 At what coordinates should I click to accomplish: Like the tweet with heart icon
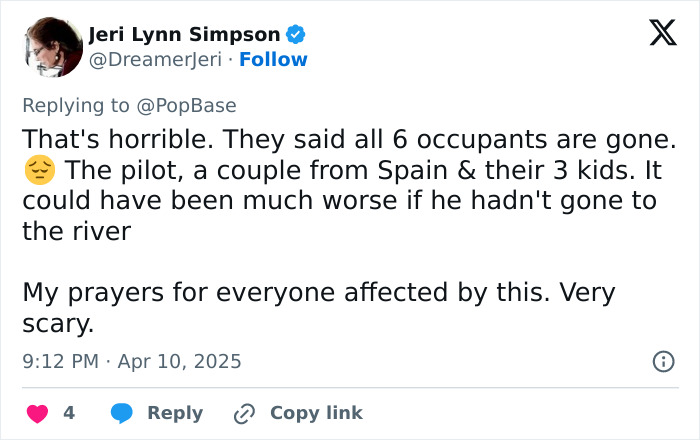[x=37, y=413]
